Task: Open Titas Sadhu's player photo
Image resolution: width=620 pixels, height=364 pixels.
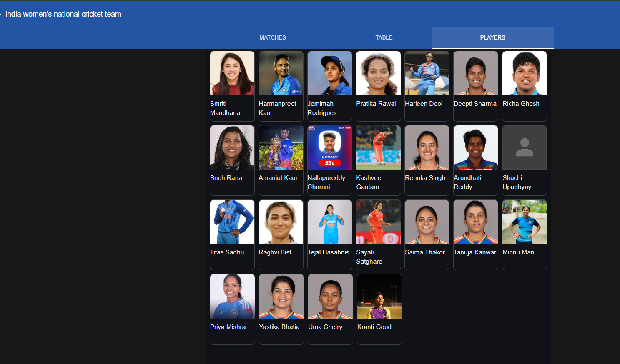Action: 232,222
